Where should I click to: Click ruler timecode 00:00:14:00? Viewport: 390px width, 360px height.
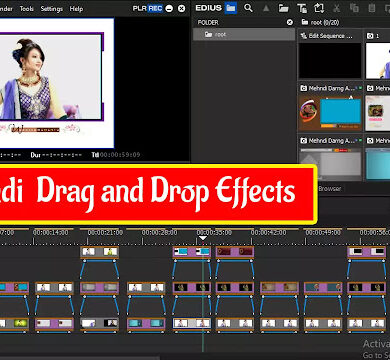pos(51,232)
